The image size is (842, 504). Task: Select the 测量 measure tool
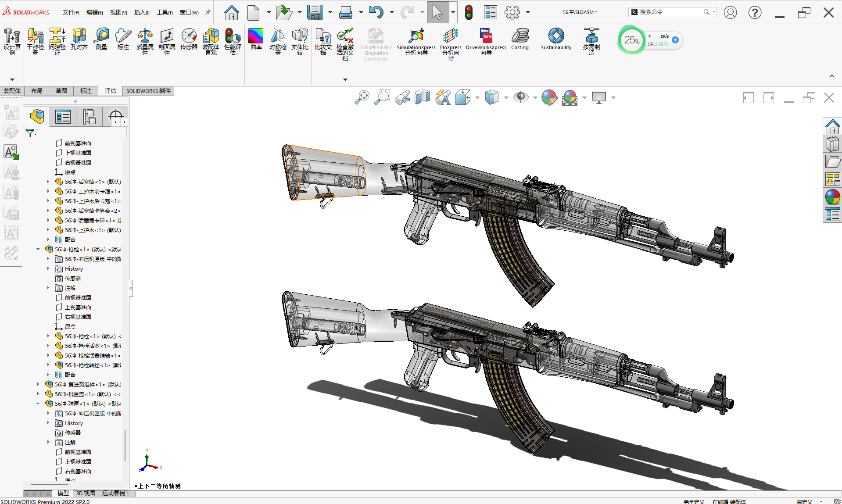(x=101, y=39)
